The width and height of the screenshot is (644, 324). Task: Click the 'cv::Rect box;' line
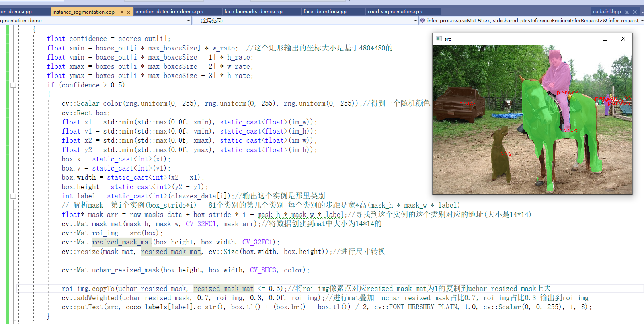tap(86, 113)
